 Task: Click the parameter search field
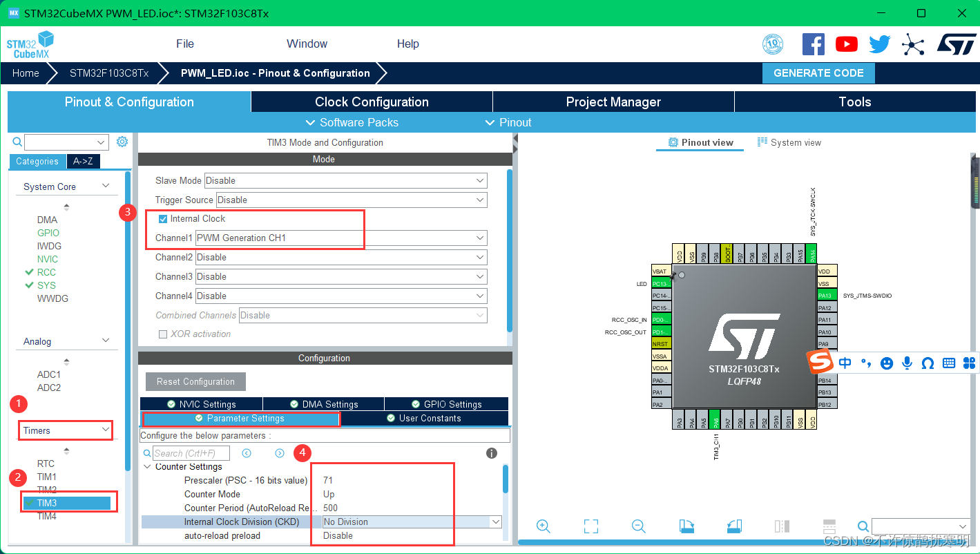191,453
